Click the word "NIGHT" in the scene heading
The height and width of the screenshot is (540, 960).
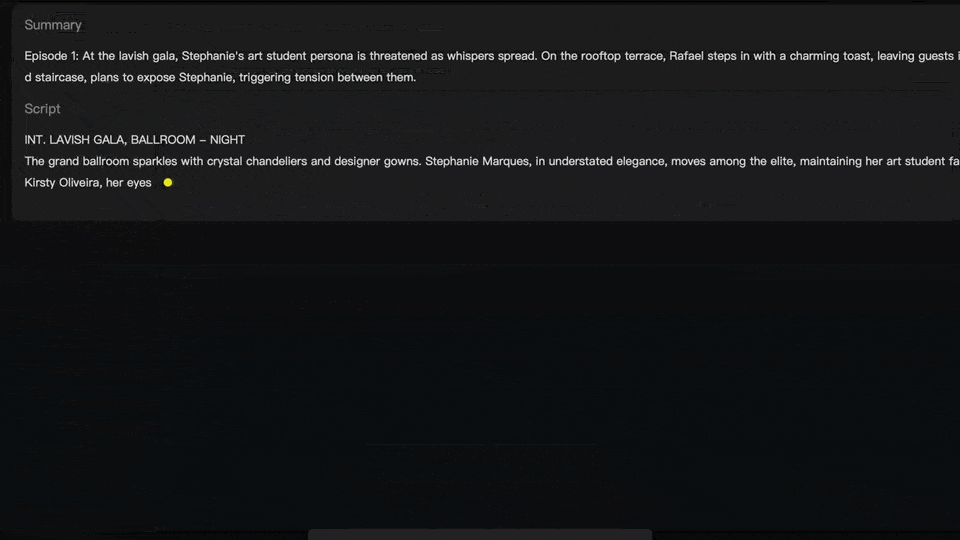[227, 140]
